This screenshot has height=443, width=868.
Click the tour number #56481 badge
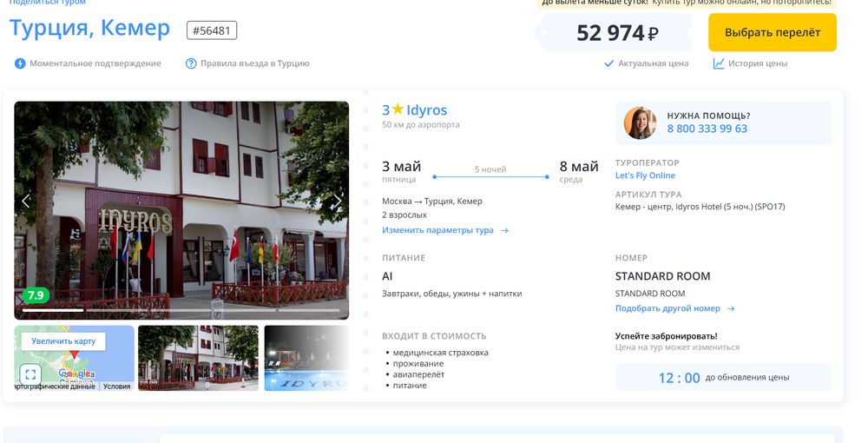point(212,30)
